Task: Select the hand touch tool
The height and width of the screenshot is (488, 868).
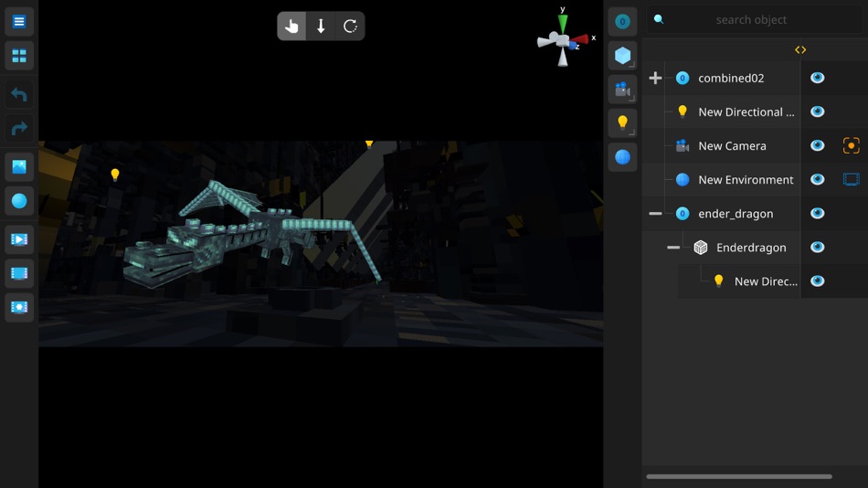Action: click(x=291, y=26)
